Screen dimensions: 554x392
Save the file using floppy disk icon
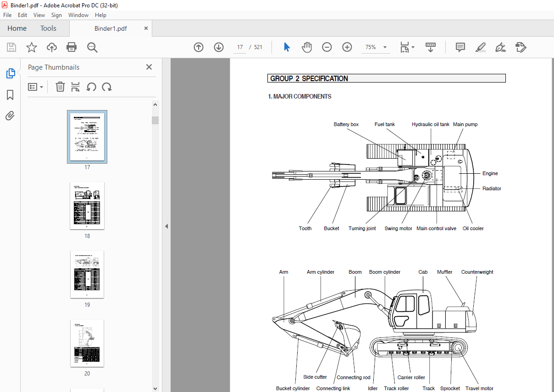click(x=11, y=47)
